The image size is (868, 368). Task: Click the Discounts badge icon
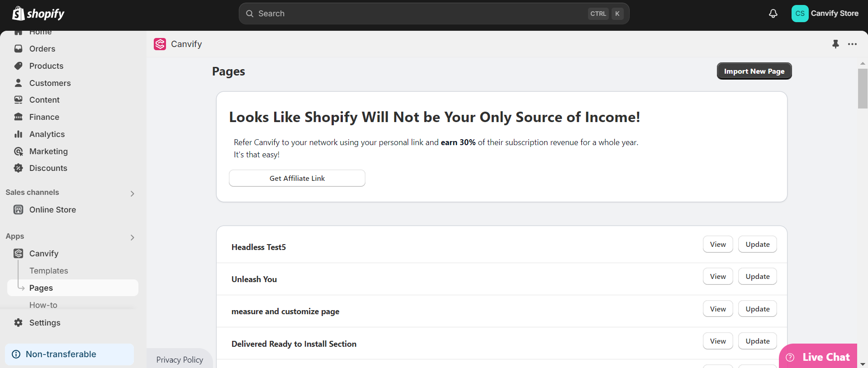pos(19,168)
